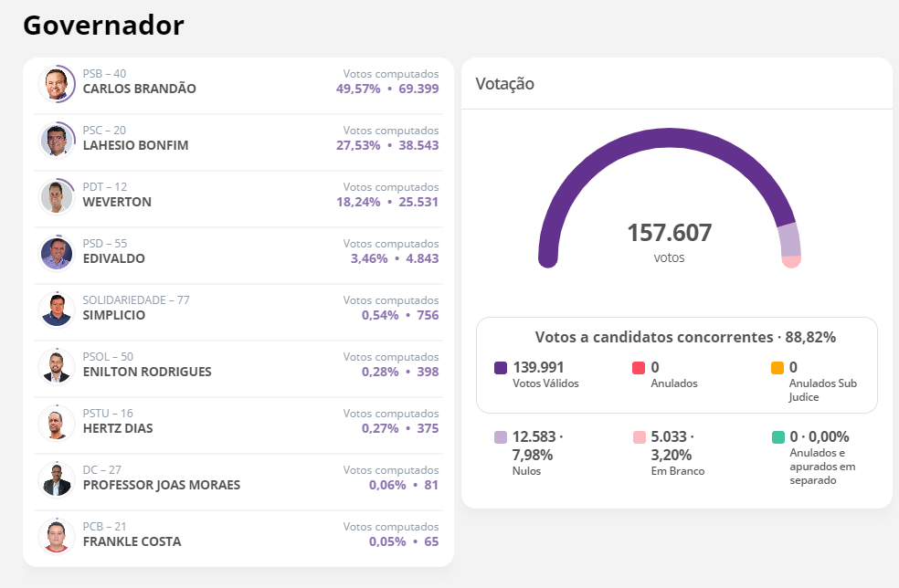
Task: Select the pink Em Branco swatch
Action: [x=639, y=437]
